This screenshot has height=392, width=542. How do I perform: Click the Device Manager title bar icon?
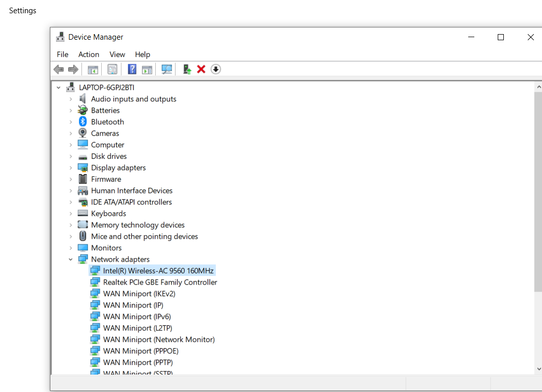pos(61,37)
